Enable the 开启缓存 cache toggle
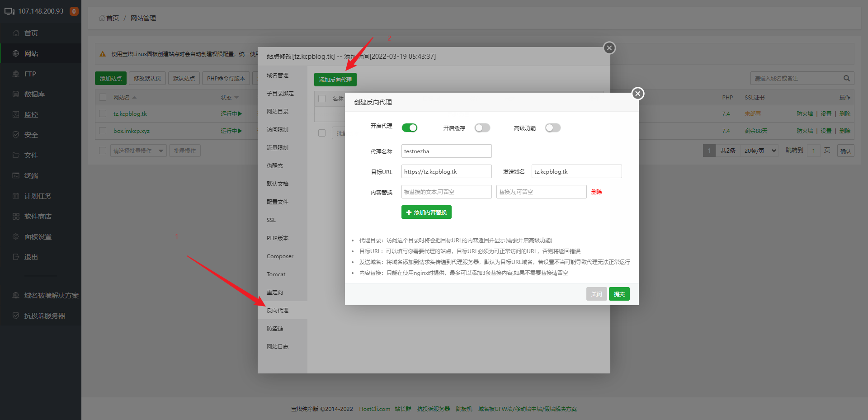 click(x=482, y=128)
